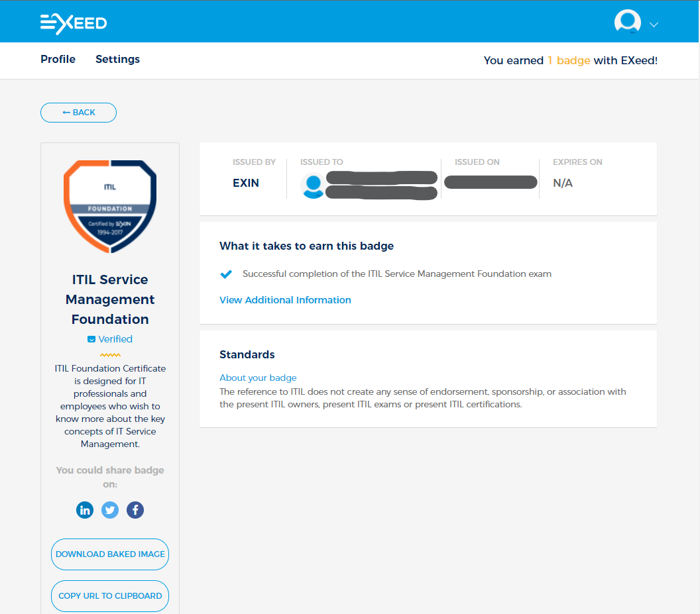Viewport: 700px width, 614px height.
Task: Open the user avatar in header
Action: pos(627,22)
